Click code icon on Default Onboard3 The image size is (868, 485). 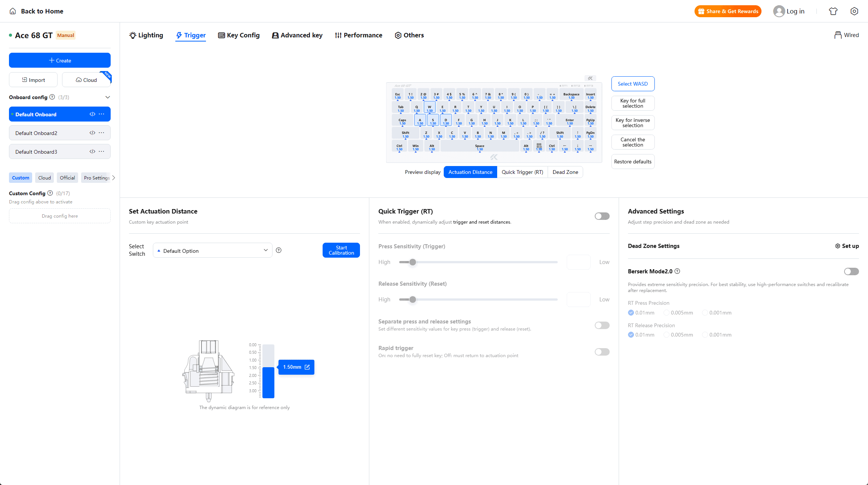pos(92,151)
